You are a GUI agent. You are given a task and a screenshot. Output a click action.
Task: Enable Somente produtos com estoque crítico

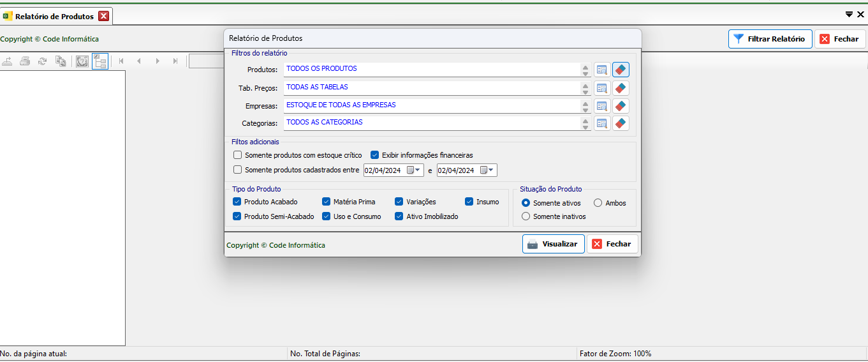[x=238, y=155]
